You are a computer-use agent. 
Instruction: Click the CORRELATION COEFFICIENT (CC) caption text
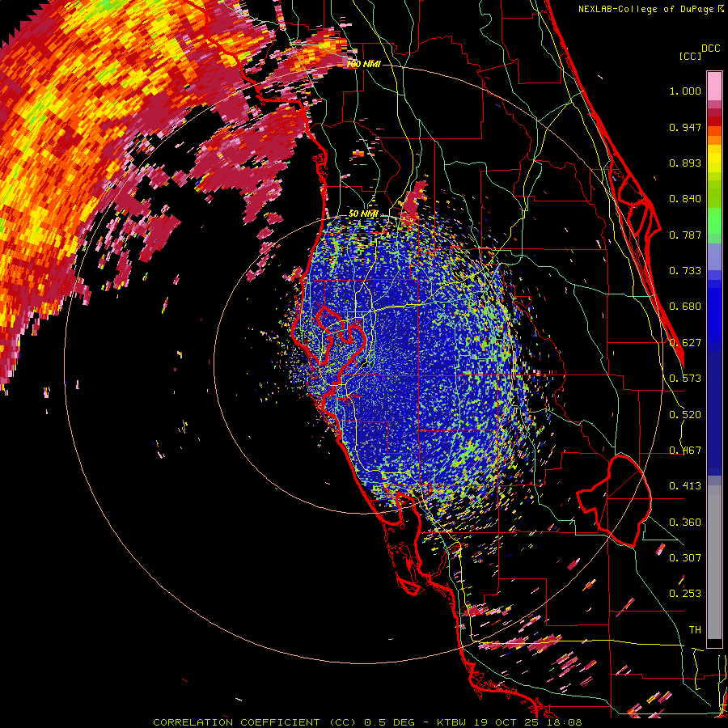pos(254,722)
